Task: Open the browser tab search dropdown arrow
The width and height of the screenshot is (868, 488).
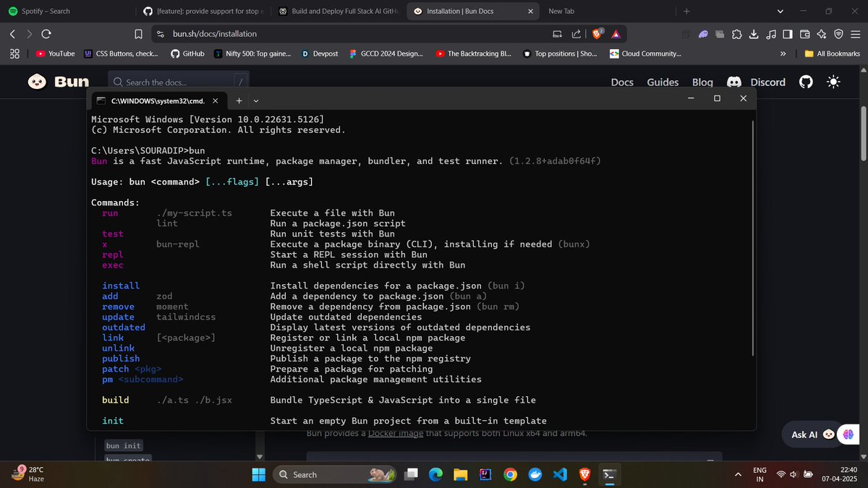Action: (780, 12)
